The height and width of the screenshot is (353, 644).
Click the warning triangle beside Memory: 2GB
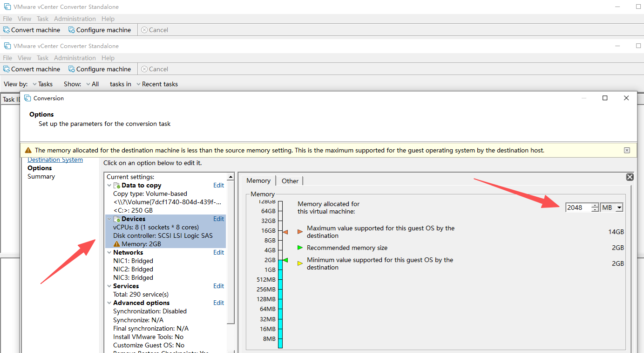coord(117,244)
